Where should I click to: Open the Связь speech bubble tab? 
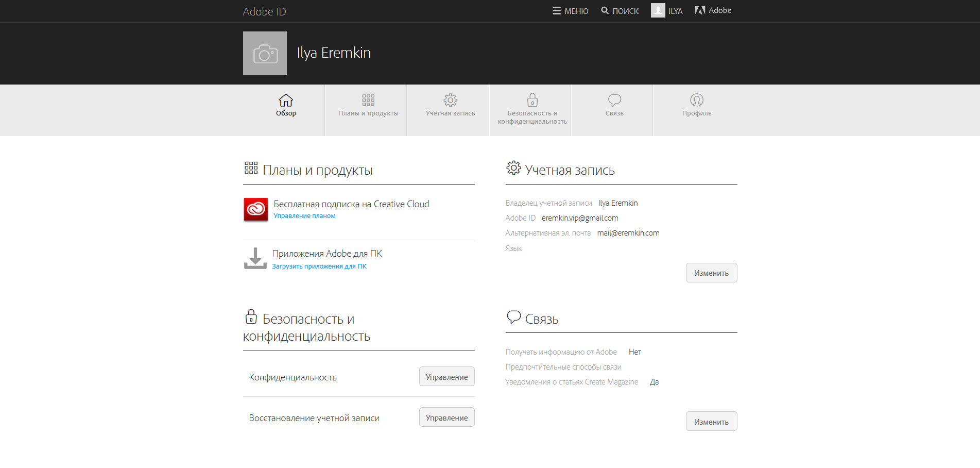point(614,105)
